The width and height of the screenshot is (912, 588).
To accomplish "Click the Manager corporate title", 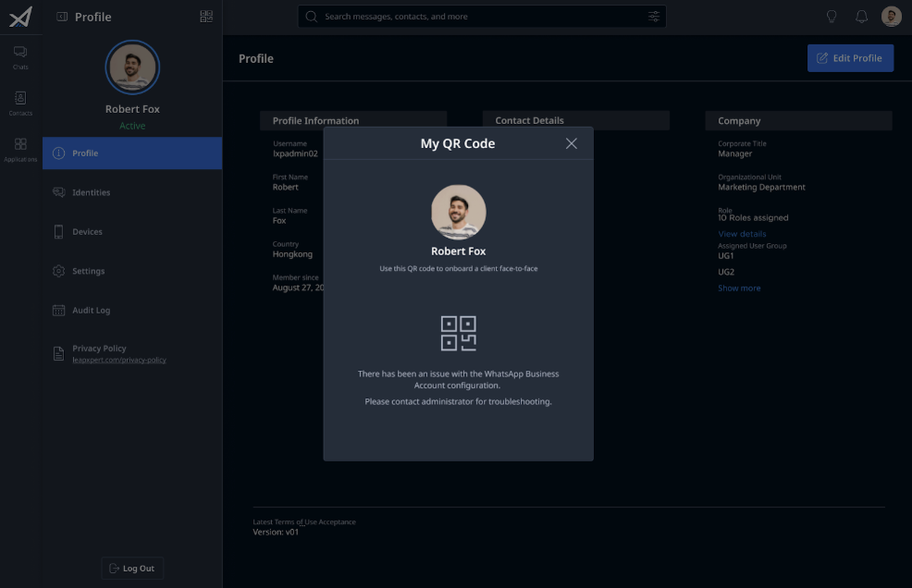I will [734, 153].
